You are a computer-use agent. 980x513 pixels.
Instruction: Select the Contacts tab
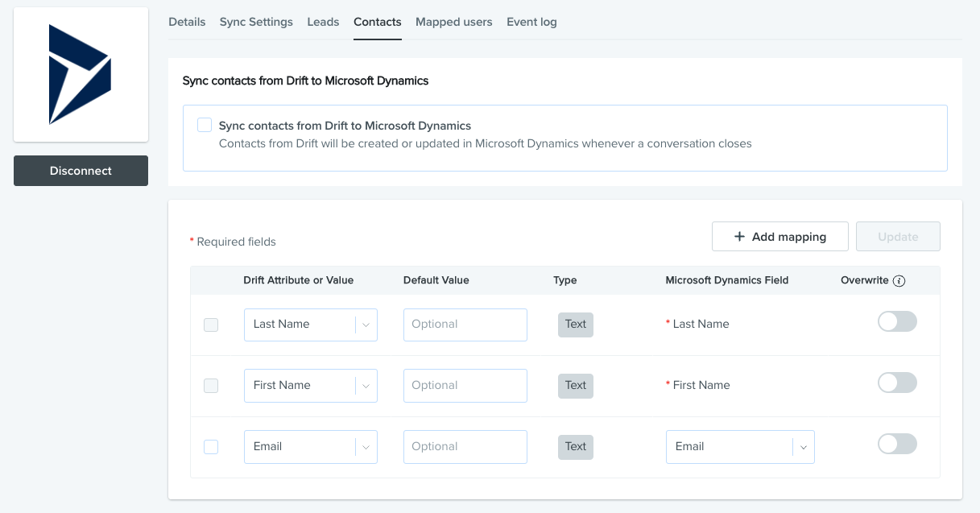click(x=378, y=22)
